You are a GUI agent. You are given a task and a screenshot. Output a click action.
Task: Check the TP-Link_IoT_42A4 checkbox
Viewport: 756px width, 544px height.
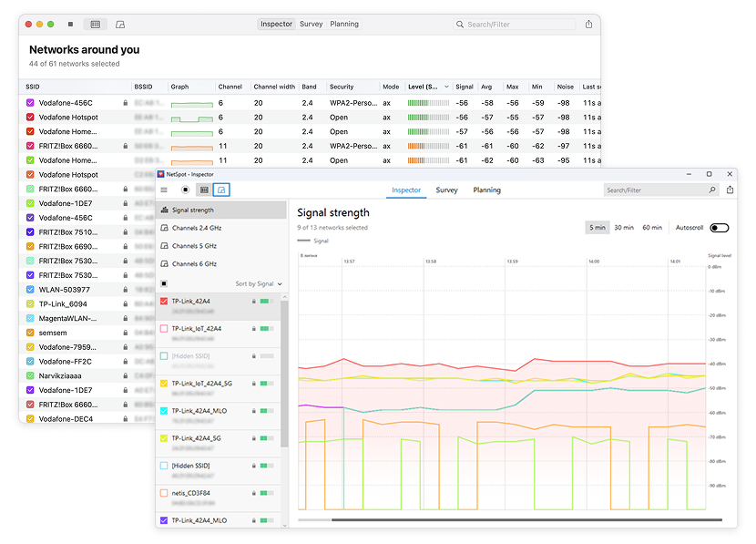click(164, 328)
